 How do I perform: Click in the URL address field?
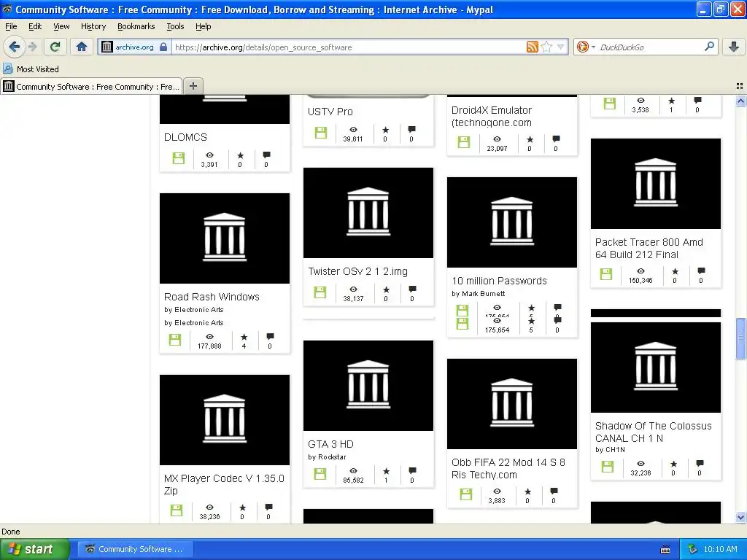(348, 47)
